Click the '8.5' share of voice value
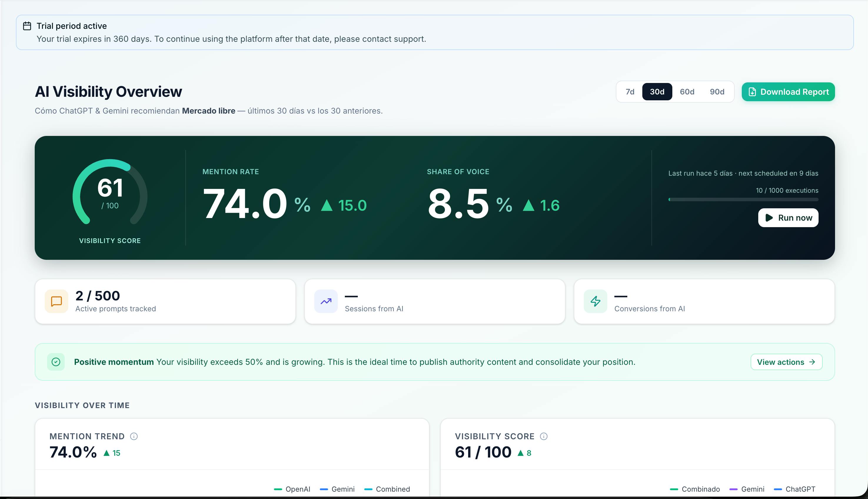Screen dimensions: 868x499 point(458,204)
